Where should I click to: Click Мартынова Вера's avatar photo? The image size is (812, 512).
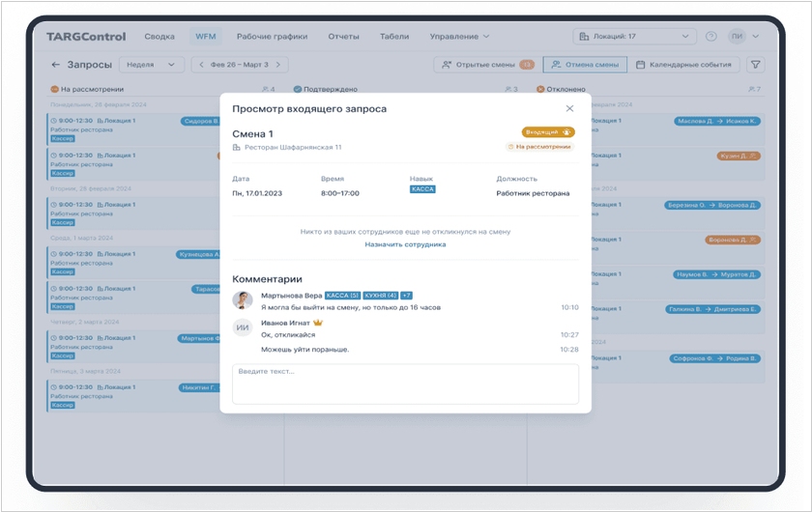[243, 300]
